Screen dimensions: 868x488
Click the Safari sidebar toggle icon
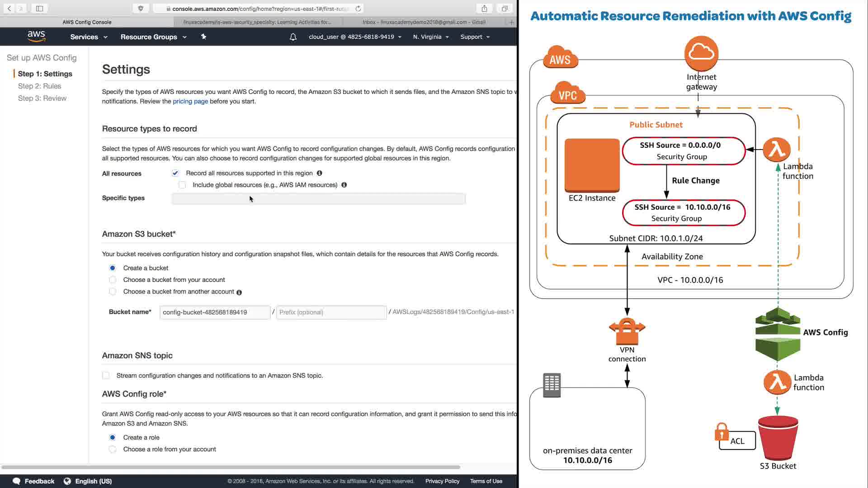coord(39,9)
